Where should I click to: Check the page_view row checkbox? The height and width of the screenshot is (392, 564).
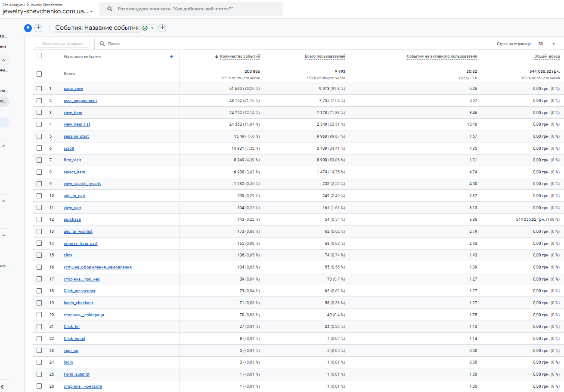39,89
